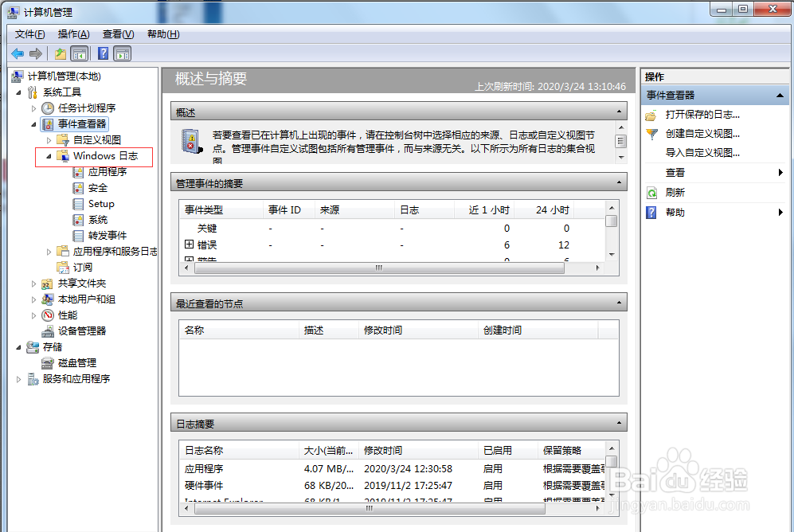Open the 转发事件 log icon
The image size is (794, 532).
(x=78, y=236)
